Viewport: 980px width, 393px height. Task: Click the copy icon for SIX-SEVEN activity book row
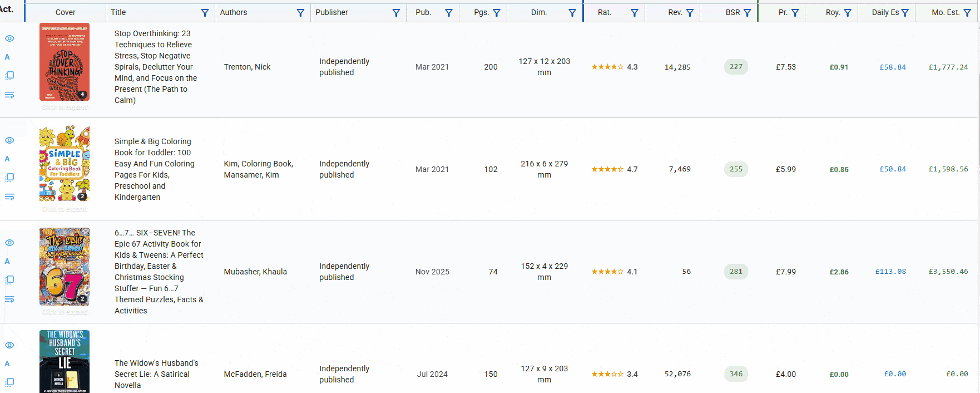[9, 279]
